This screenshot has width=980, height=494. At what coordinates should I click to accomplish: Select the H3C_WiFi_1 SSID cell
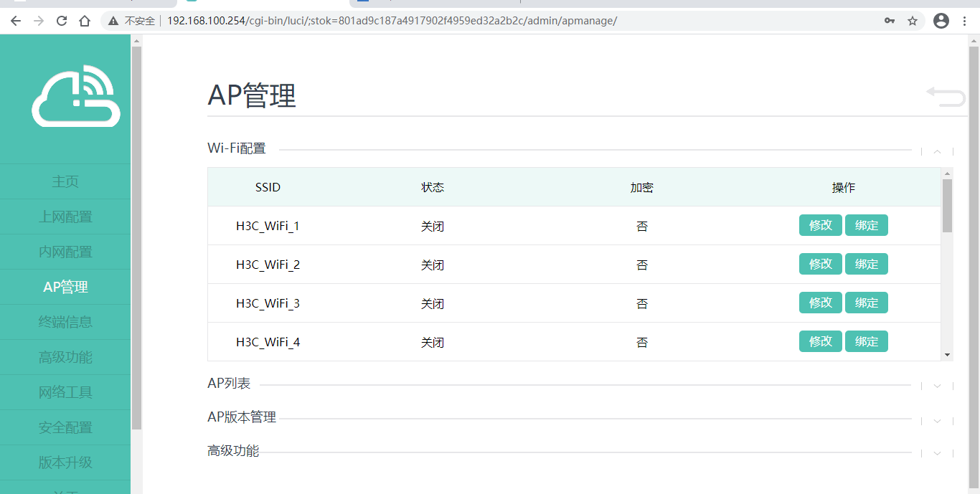(x=268, y=226)
